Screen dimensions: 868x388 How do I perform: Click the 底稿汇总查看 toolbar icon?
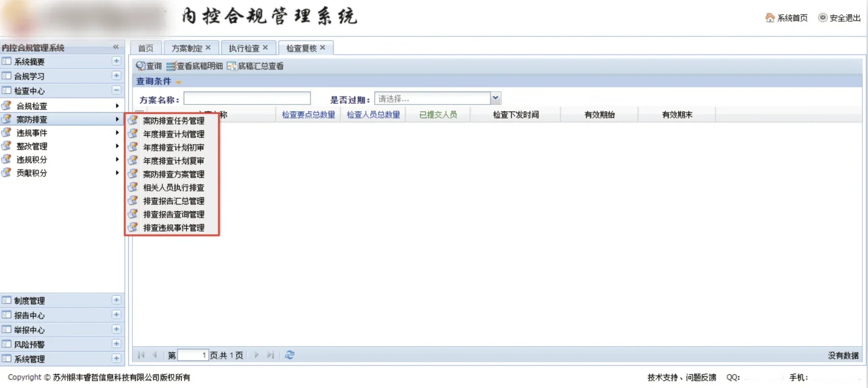point(232,66)
